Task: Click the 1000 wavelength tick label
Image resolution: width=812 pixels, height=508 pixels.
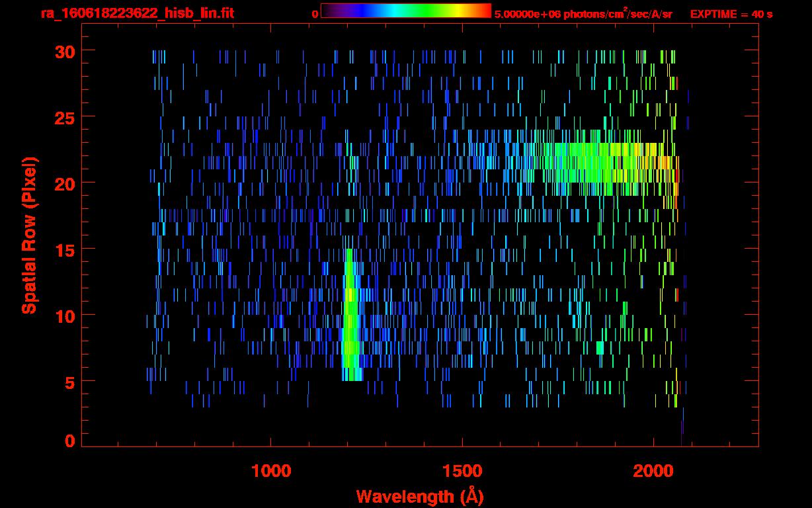Action: point(271,471)
